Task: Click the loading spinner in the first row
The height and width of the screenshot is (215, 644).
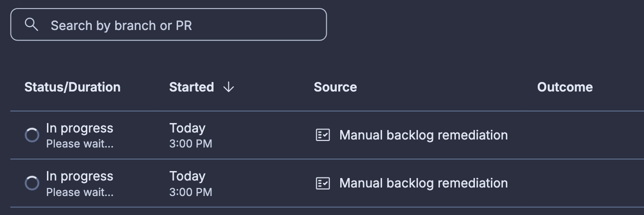Action: click(x=32, y=135)
